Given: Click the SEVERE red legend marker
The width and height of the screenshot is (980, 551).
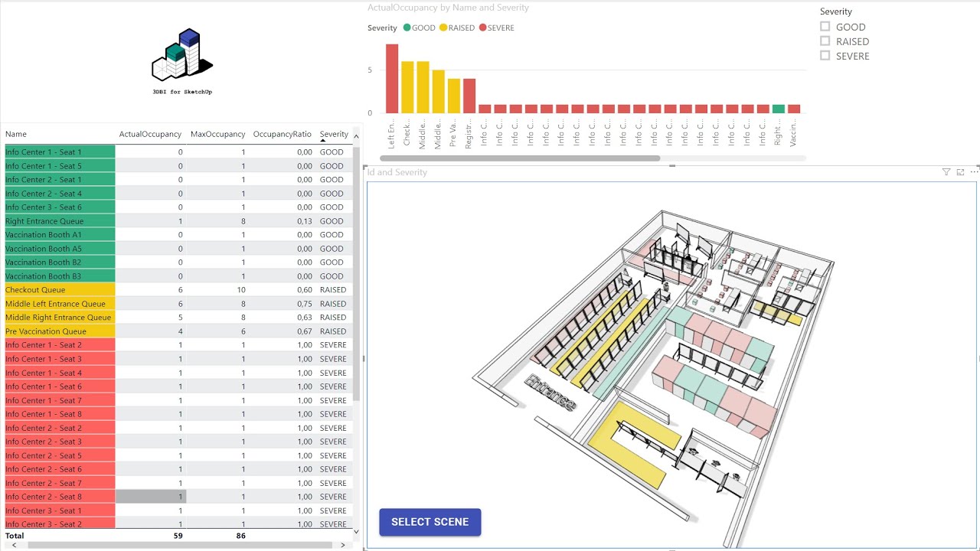Looking at the screenshot, I should pyautogui.click(x=482, y=28).
